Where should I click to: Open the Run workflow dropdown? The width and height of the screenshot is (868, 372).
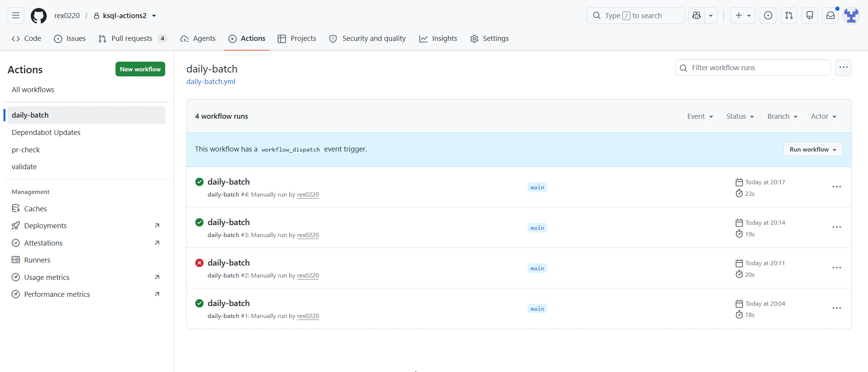click(x=813, y=149)
